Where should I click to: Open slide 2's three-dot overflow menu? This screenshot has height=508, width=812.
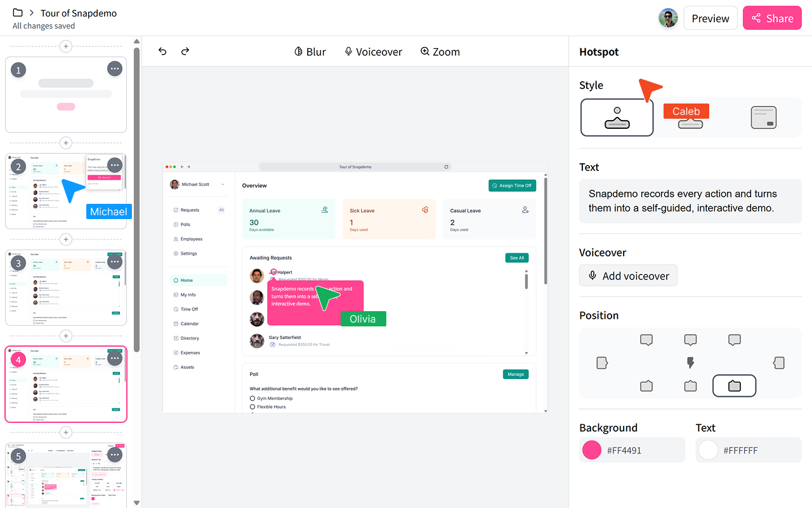tap(114, 165)
